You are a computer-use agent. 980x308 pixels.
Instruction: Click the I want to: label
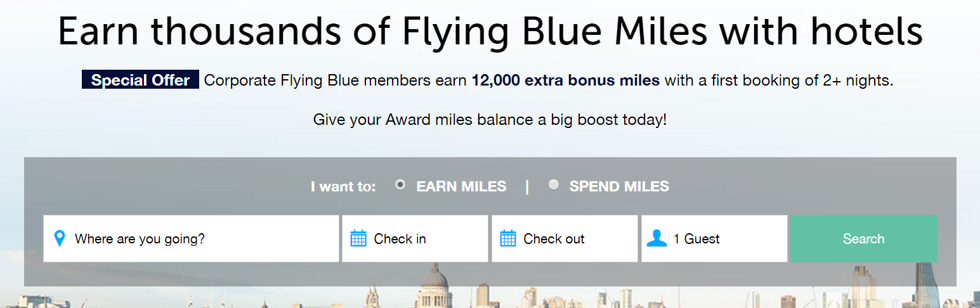343,187
